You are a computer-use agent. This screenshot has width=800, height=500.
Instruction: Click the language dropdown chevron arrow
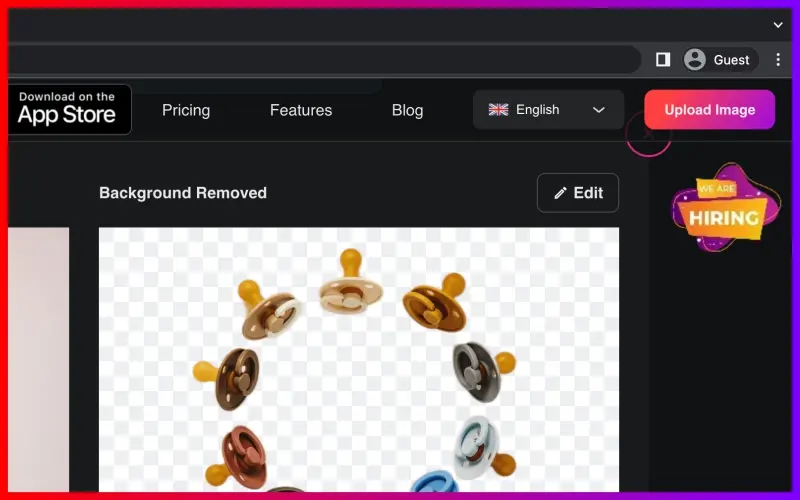pos(598,110)
